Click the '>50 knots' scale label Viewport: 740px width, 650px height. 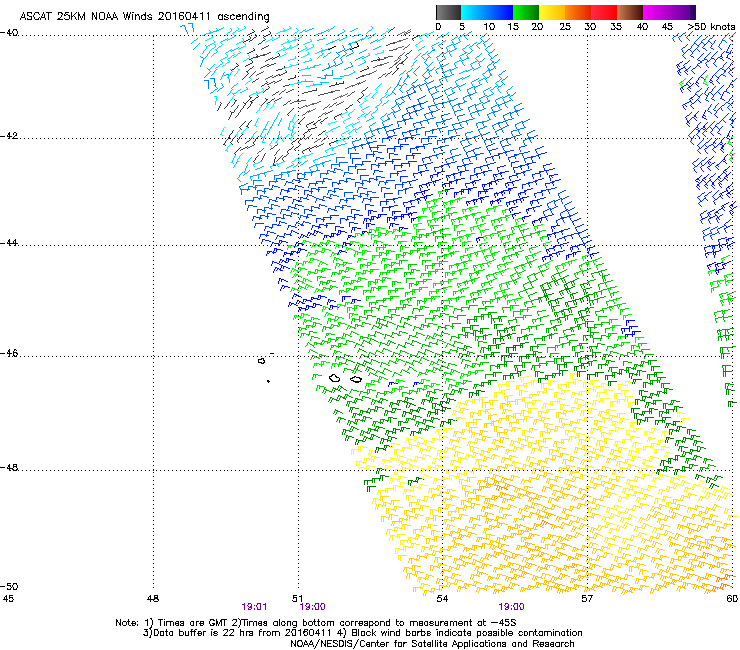pos(711,27)
